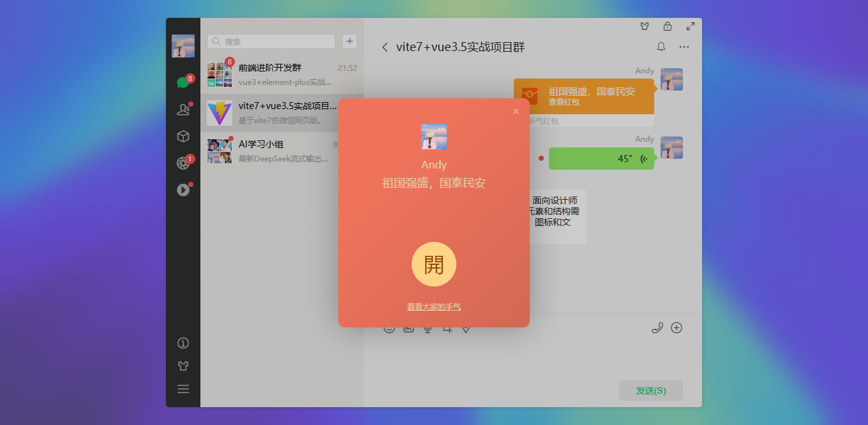
Task: Toggle the lock icon at top right
Action: pyautogui.click(x=668, y=26)
